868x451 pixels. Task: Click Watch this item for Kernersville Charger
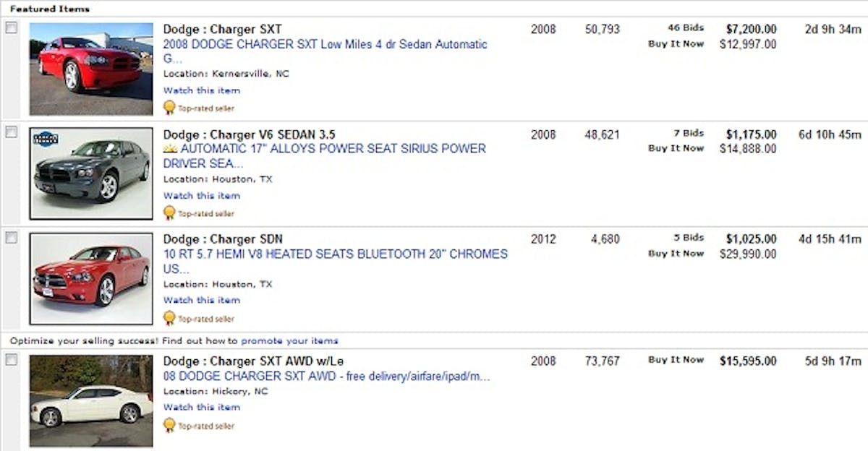[x=201, y=90]
